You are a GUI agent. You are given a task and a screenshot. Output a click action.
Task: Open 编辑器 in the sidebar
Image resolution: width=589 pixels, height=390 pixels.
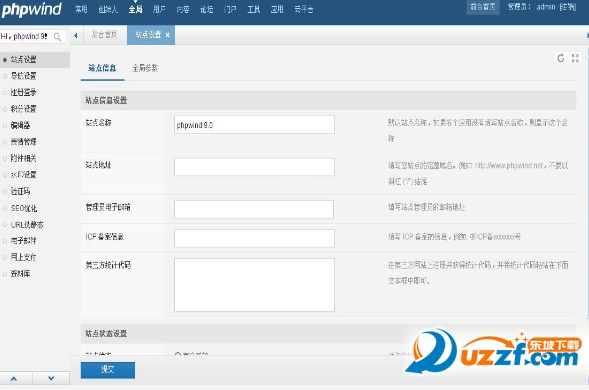tap(20, 125)
